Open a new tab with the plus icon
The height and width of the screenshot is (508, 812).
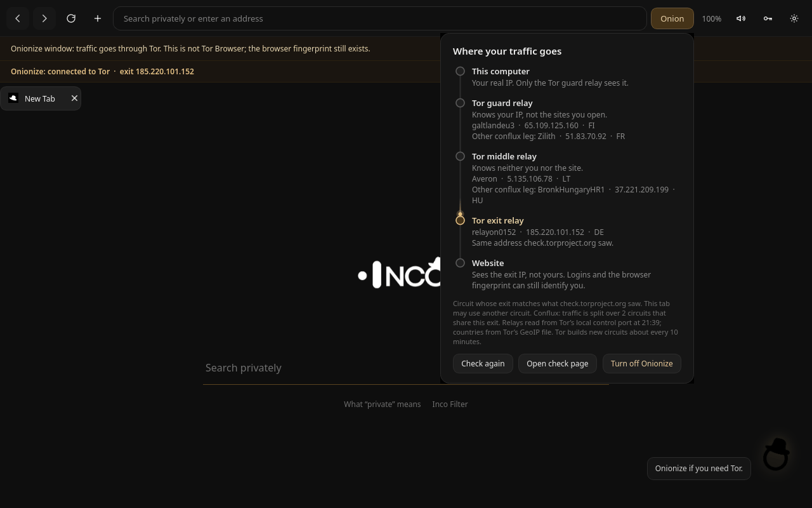[x=98, y=18]
